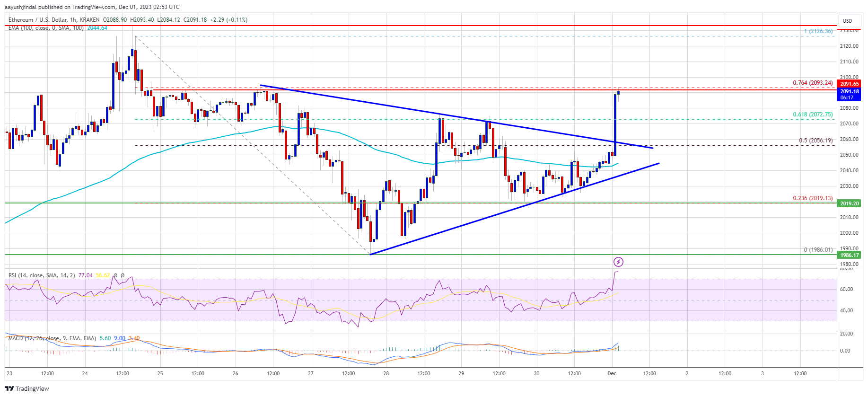Click the Ethereum / U.S. Dollar symbol title
This screenshot has height=397, width=868.
point(54,20)
